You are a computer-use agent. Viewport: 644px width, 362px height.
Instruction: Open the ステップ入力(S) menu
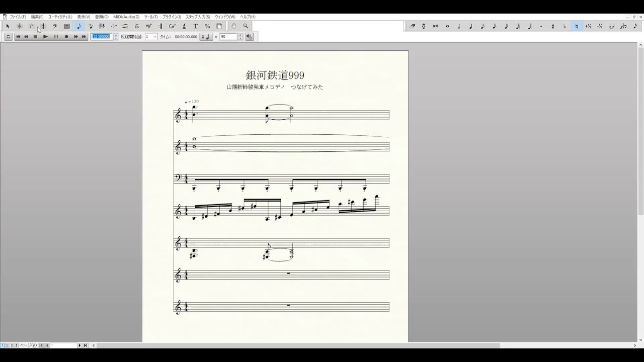coord(198,17)
